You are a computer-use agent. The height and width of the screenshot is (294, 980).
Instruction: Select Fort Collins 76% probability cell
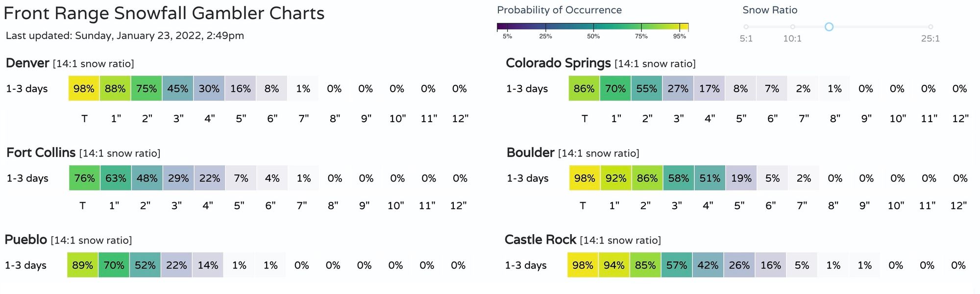84,178
